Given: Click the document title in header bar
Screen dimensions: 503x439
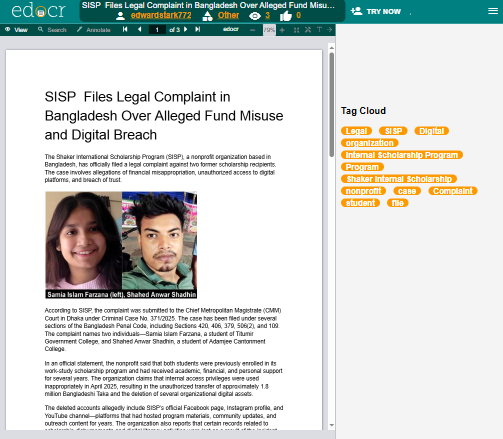Looking at the screenshot, I should coord(208,5).
